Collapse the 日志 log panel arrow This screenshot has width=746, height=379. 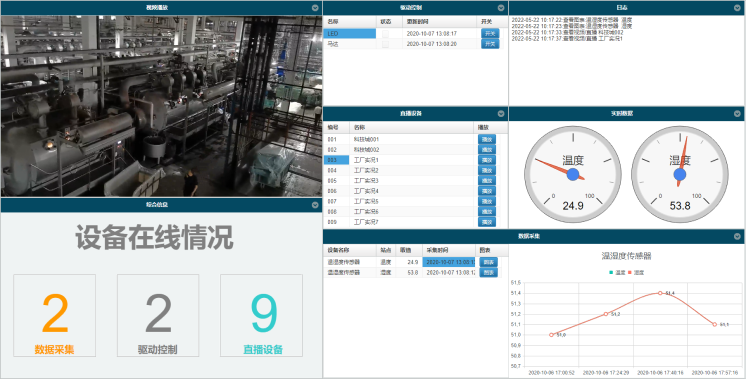coord(737,8)
